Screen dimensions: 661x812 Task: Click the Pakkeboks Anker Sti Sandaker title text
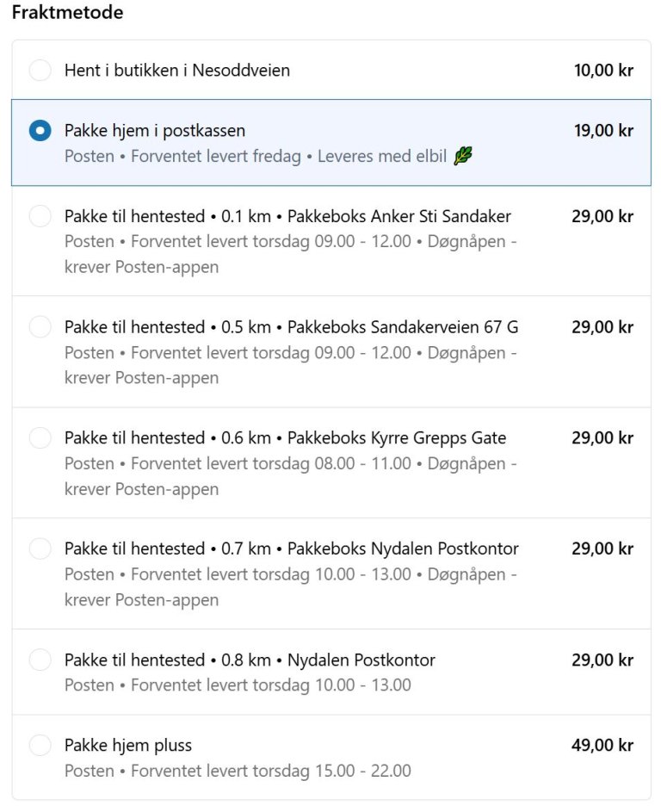tap(287, 216)
